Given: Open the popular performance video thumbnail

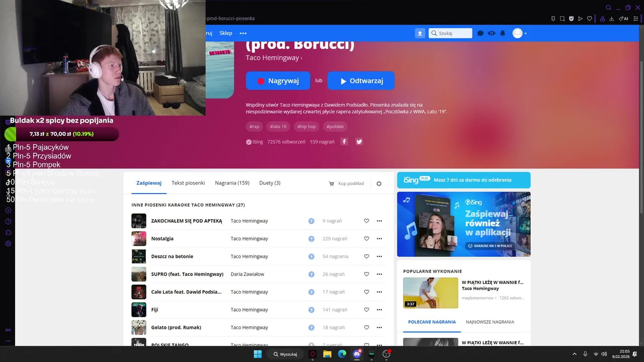Looking at the screenshot, I should 431,293.
